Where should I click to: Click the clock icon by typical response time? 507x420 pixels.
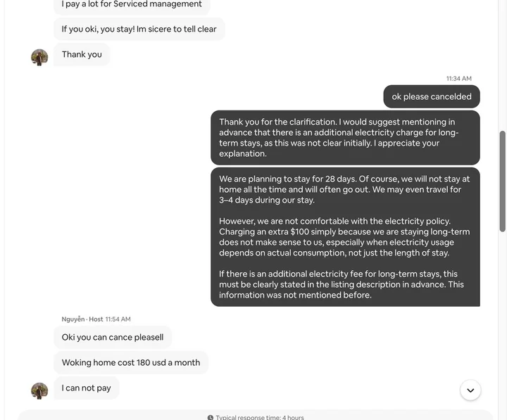click(211, 417)
